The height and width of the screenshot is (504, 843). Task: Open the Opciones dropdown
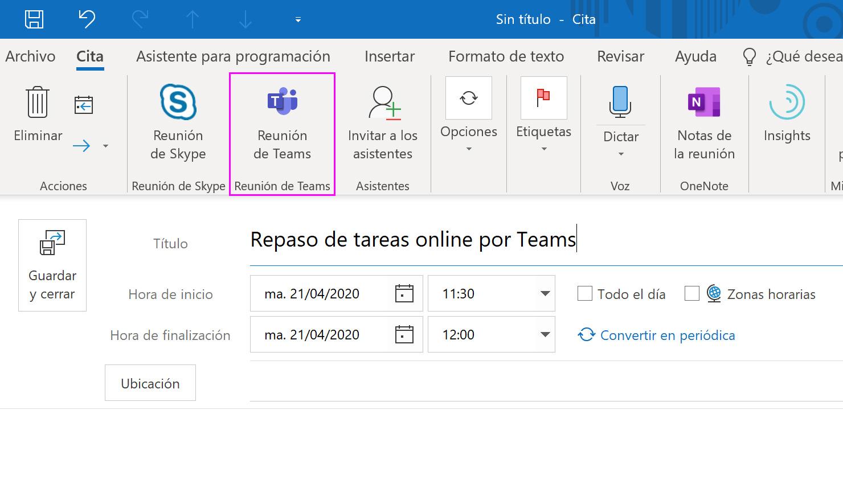pyautogui.click(x=469, y=116)
